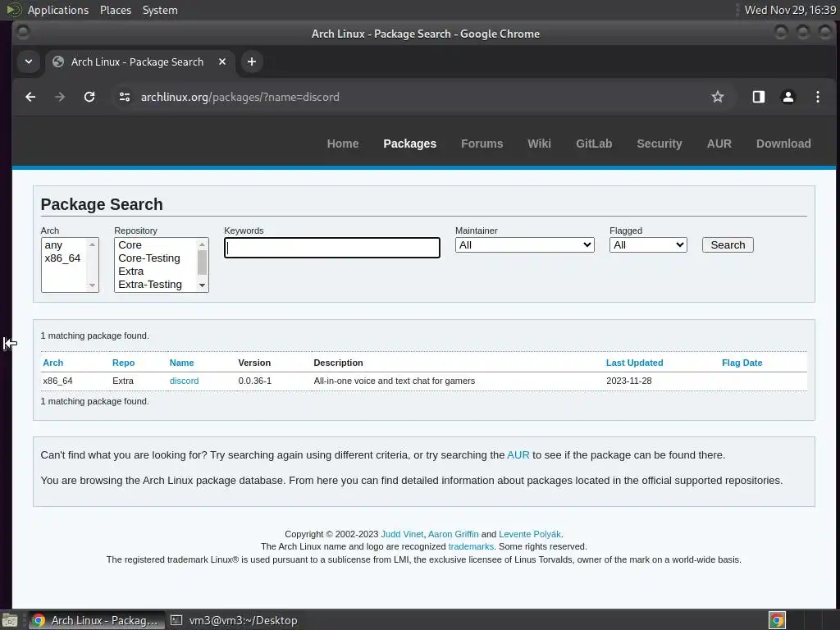Click the Search button
The image size is (840, 630).
(728, 244)
